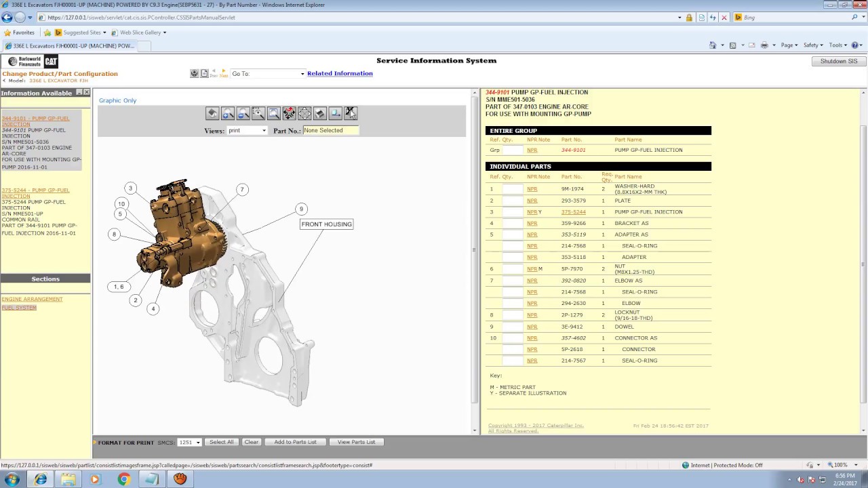Open Chrome from the Windows taskbar
868x488 pixels.
point(123,479)
